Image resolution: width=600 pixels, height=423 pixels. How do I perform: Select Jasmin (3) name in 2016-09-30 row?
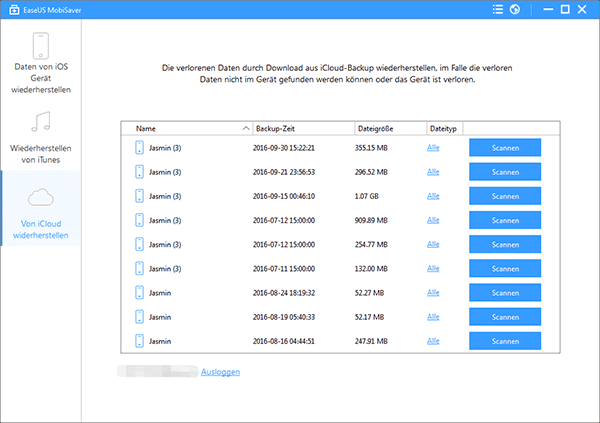pyautogui.click(x=165, y=148)
